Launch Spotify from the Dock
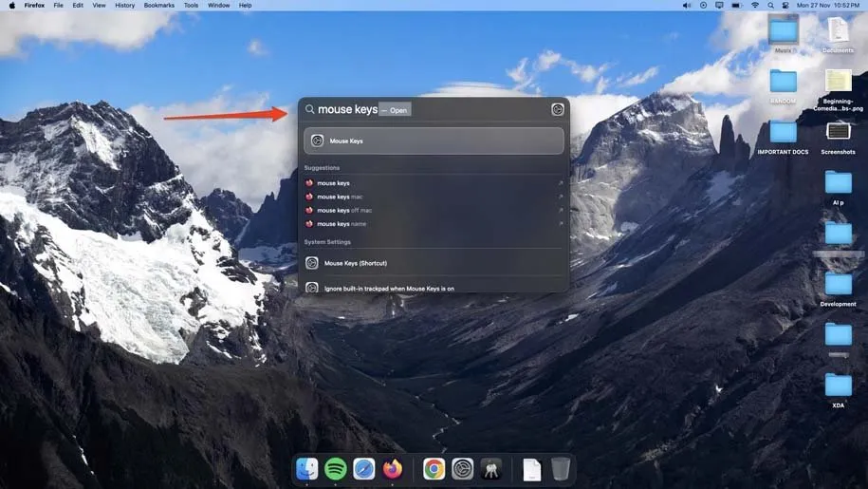The width and height of the screenshot is (868, 489). tap(335, 468)
